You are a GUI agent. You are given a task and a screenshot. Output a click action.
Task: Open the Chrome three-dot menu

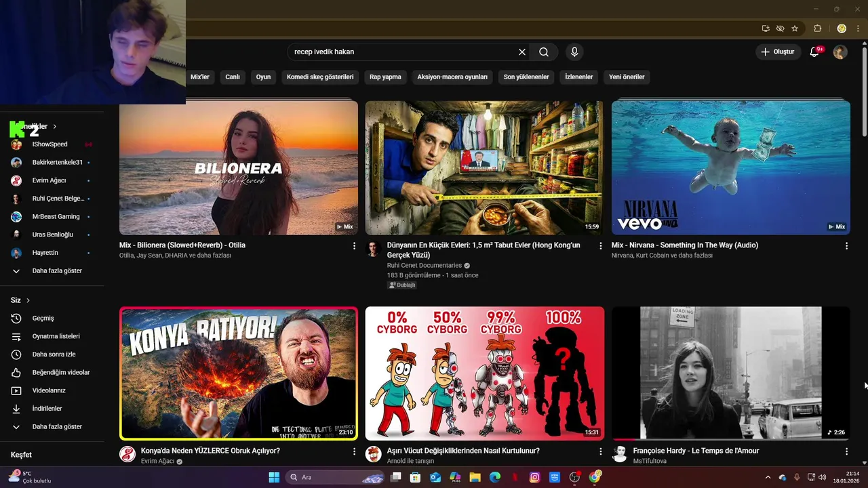pos(858,28)
